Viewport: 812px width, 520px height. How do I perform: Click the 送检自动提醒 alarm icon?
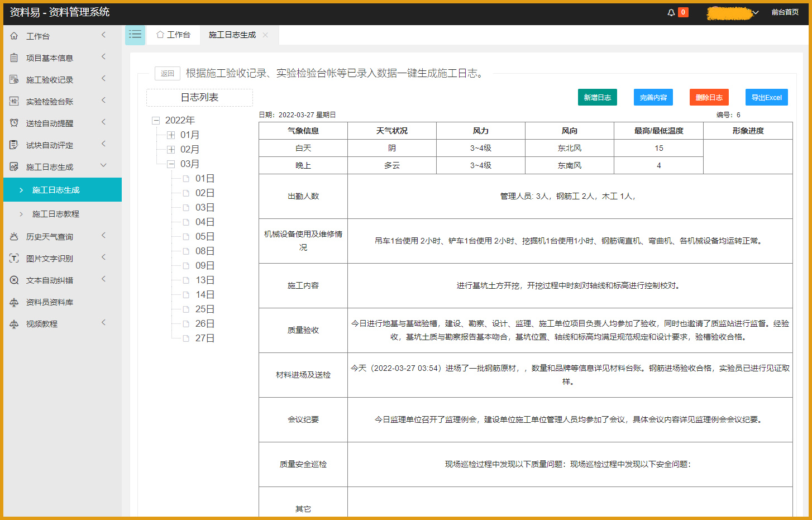coord(14,123)
